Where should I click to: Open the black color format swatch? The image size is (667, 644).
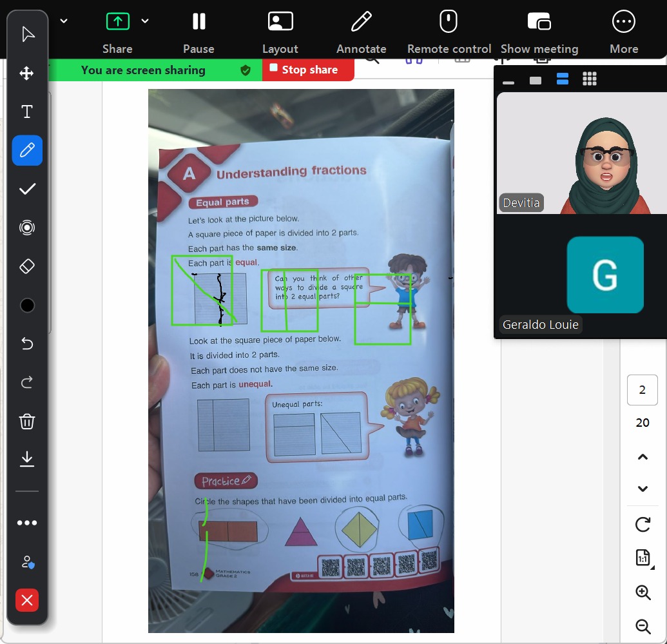pos(27,305)
